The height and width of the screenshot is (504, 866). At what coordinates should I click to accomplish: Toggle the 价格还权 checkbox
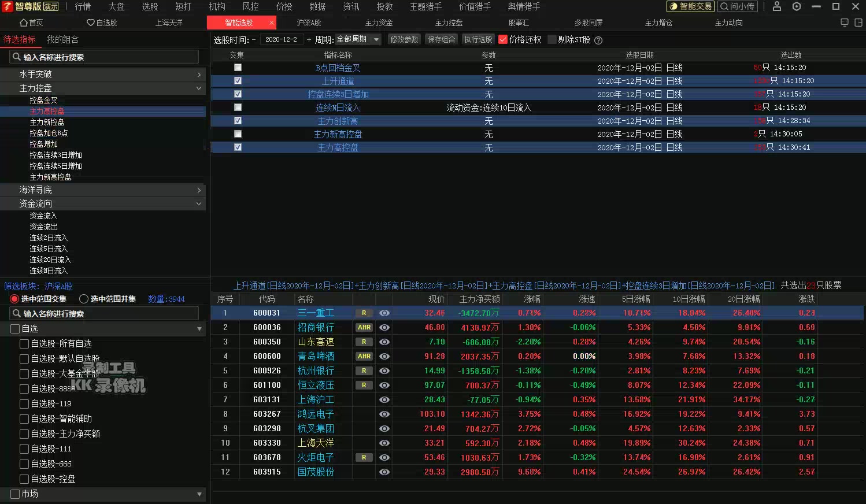tap(503, 39)
